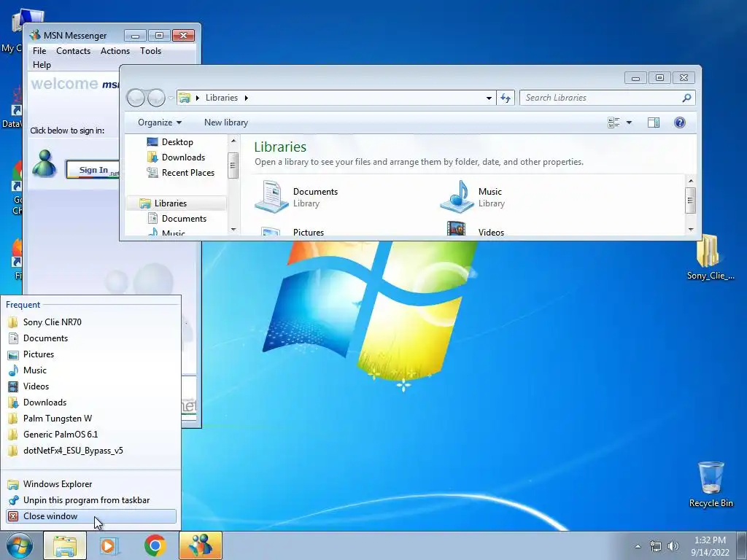
Task: Open the Videos library item
Action: tap(476, 228)
